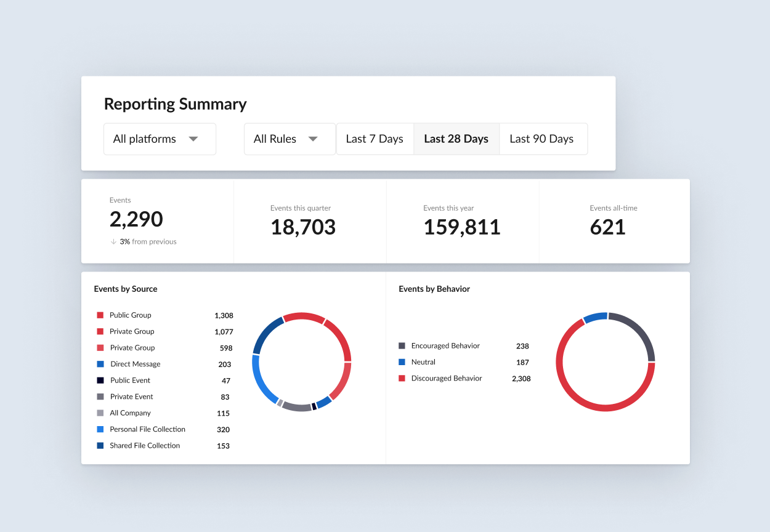Click the Private Event gray swatch
The width and height of the screenshot is (770, 532).
tap(100, 397)
